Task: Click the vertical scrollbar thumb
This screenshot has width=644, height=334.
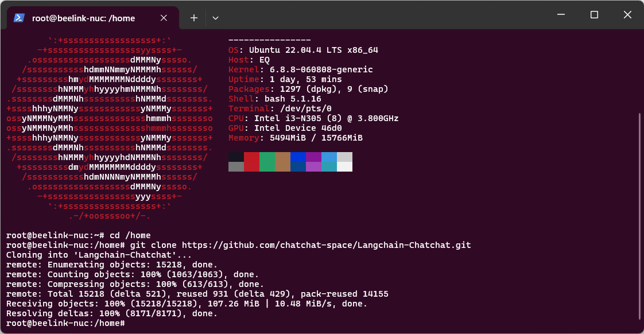Action: pyautogui.click(x=641, y=215)
